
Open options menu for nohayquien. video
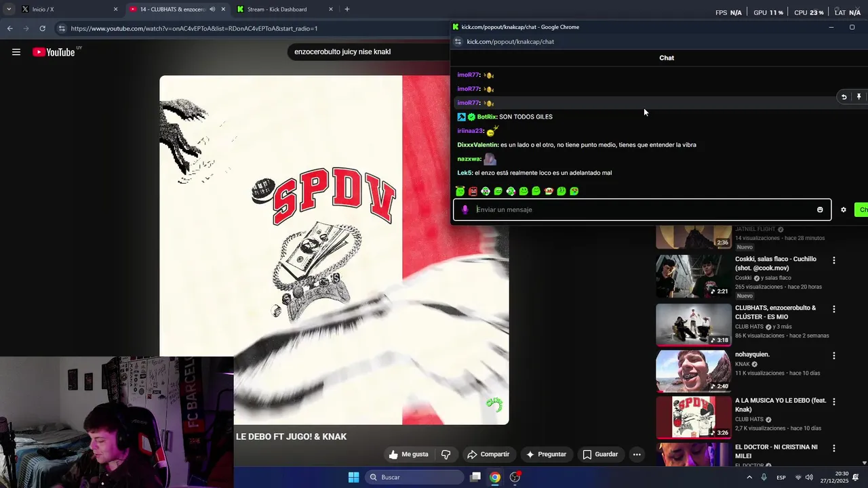pos(833,355)
